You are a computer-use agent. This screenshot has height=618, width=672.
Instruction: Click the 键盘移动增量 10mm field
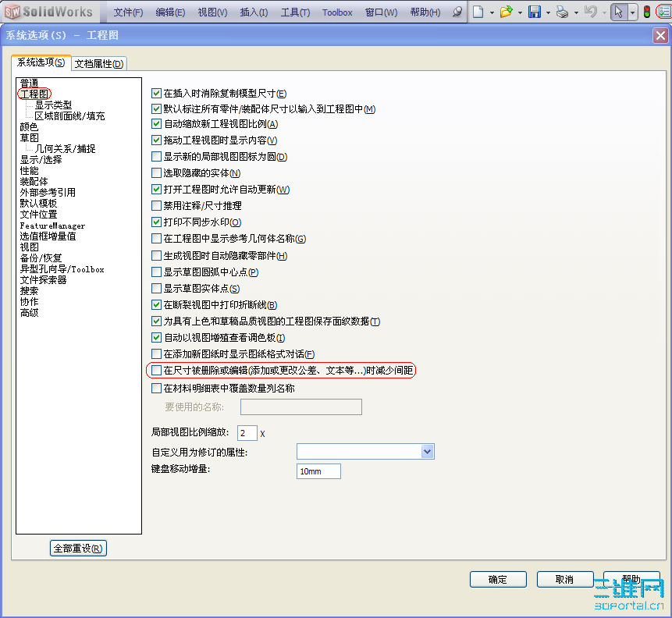318,471
